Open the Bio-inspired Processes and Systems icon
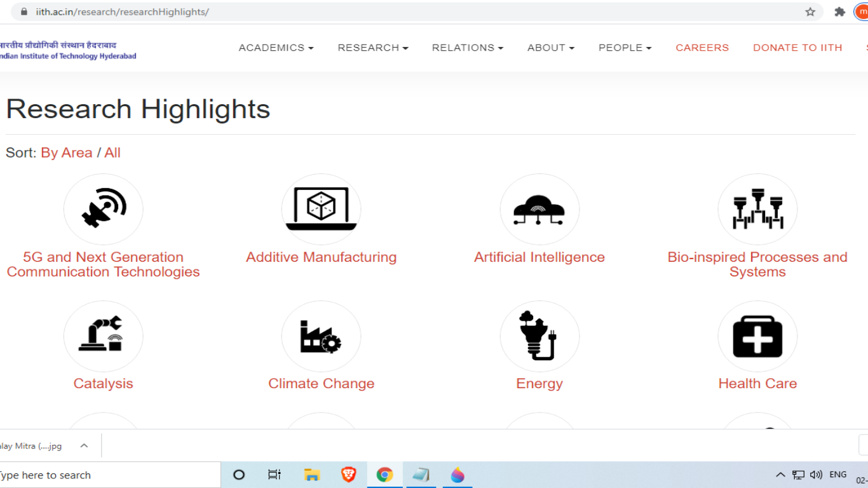Image resolution: width=868 pixels, height=488 pixels. [757, 209]
